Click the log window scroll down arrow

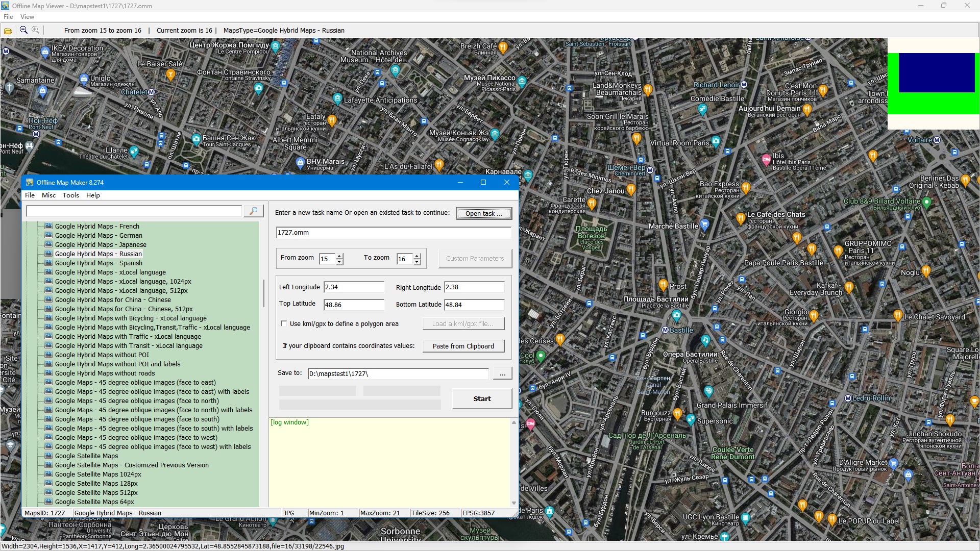[514, 503]
